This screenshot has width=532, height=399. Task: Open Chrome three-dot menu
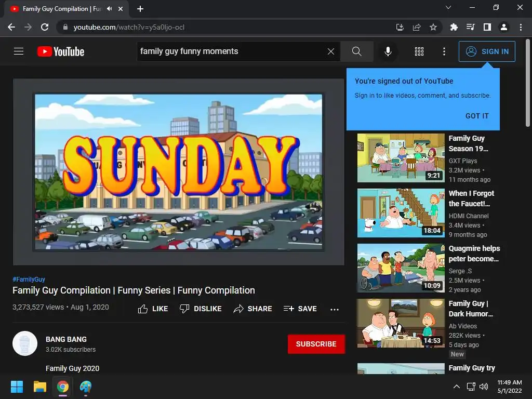pos(521,27)
